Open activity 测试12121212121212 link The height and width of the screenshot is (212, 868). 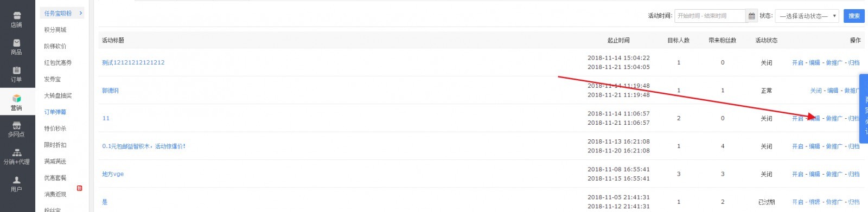133,63
